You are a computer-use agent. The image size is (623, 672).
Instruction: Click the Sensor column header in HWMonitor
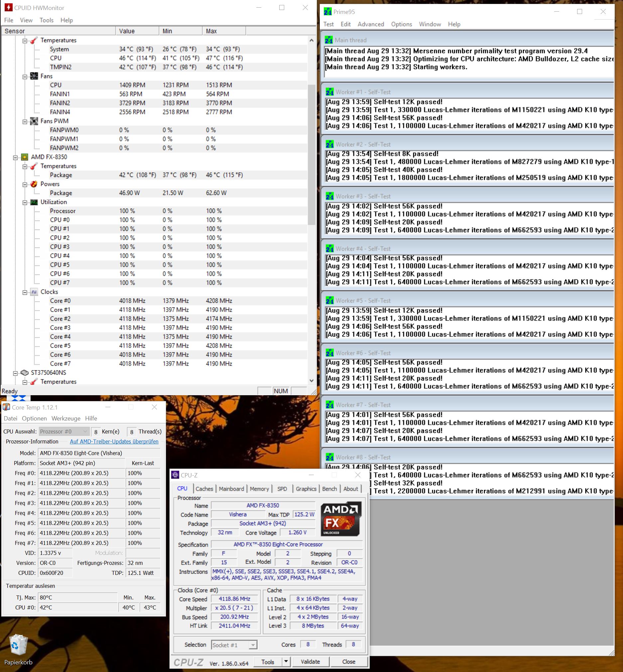[x=59, y=31]
